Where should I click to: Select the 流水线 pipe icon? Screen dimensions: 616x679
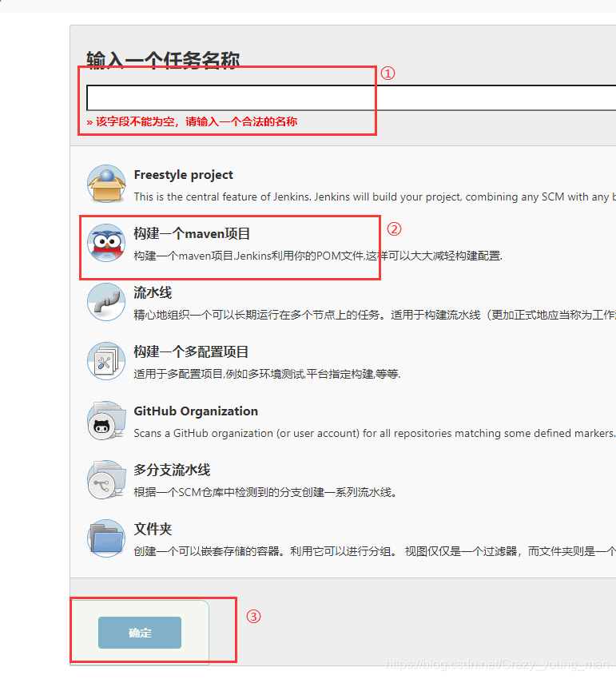coord(106,302)
